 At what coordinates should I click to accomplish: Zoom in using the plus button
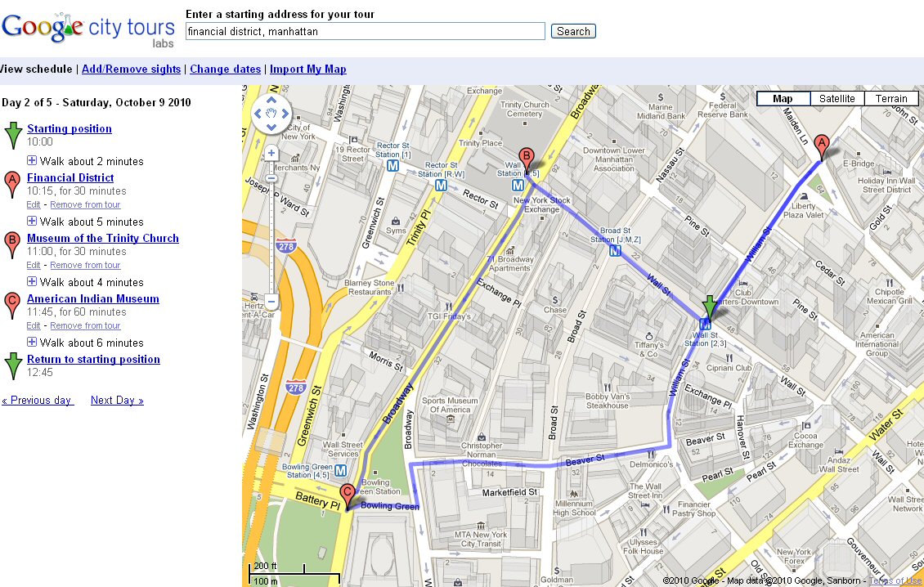271,152
